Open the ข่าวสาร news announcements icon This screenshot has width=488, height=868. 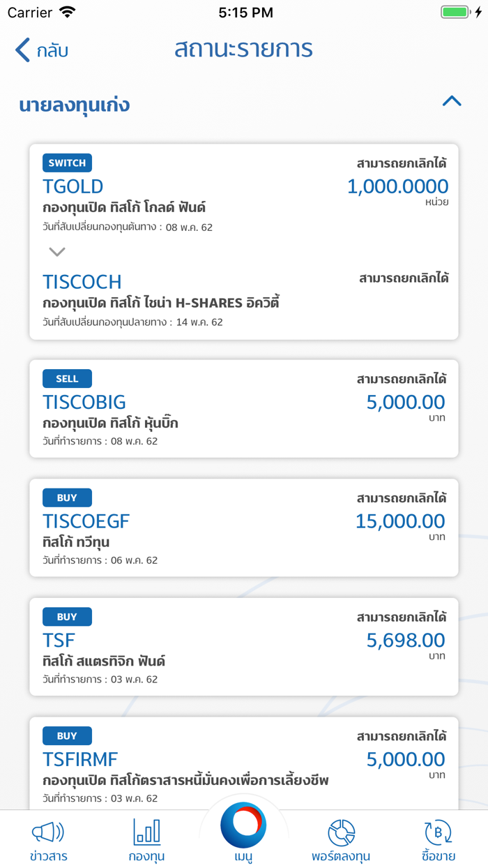point(47,835)
